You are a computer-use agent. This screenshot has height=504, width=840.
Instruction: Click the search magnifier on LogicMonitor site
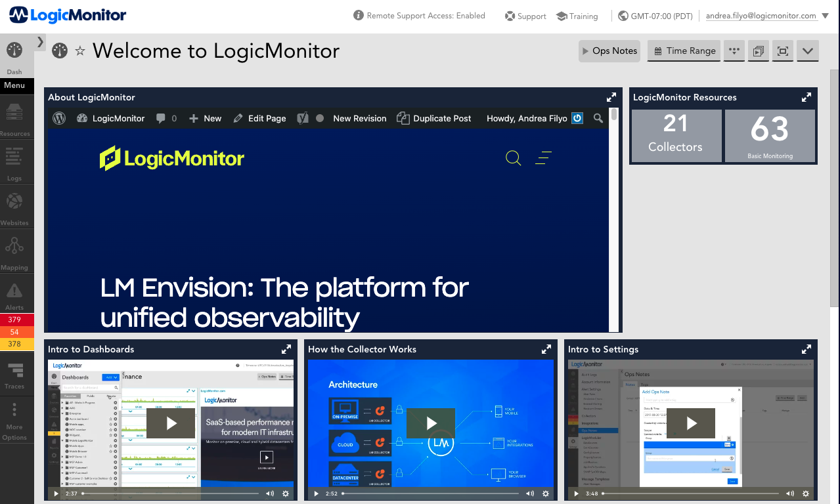coord(513,158)
